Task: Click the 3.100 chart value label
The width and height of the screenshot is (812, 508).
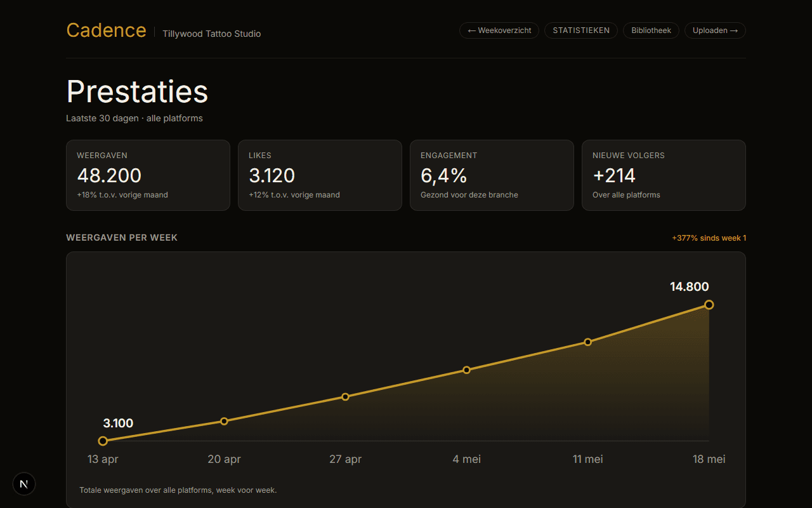Action: point(118,424)
